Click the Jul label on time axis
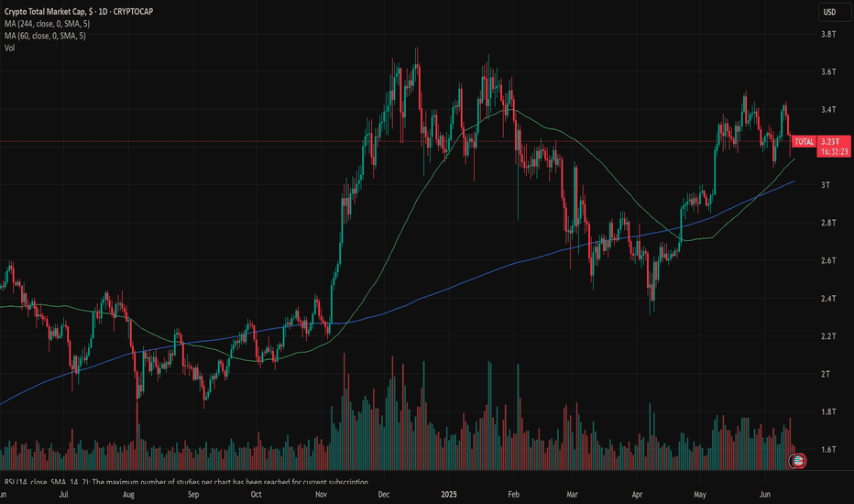Viewport: 854px width, 504px height. pos(63,495)
